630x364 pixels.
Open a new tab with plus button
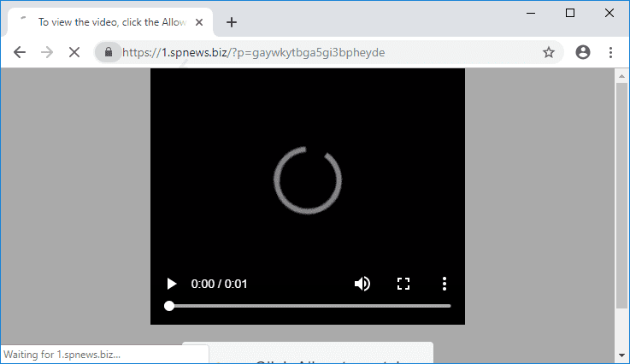(x=231, y=22)
